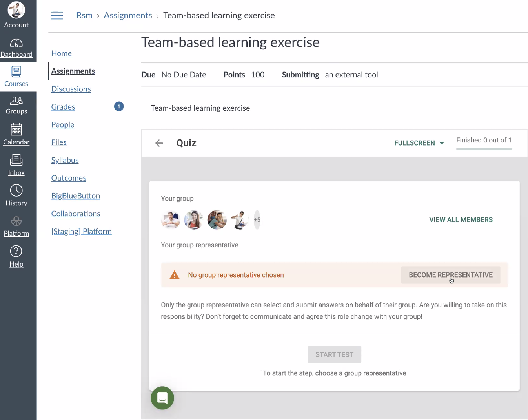Open the green chat widget button
This screenshot has height=420, width=528.
(x=162, y=398)
